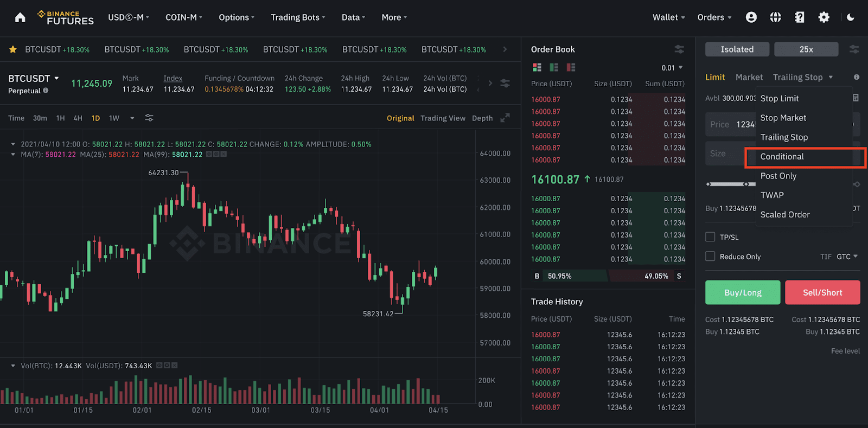Image resolution: width=868 pixels, height=428 pixels.
Task: Open the user profile icon
Action: pos(751,17)
